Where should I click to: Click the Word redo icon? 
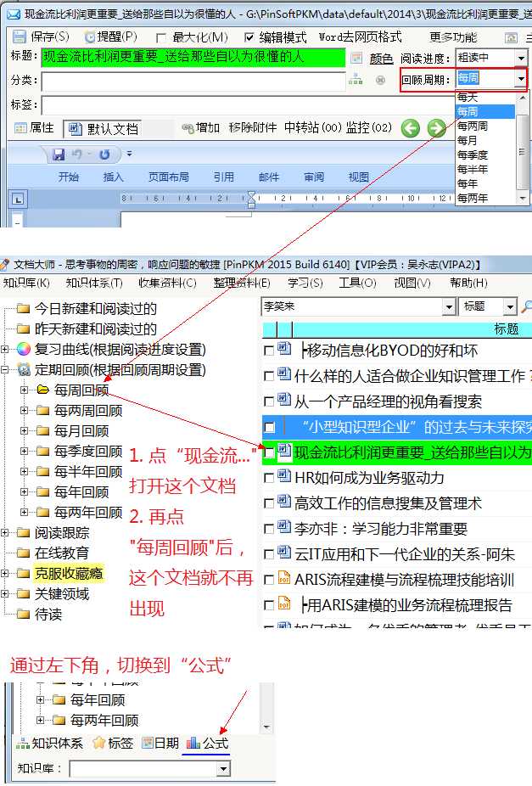(x=104, y=154)
